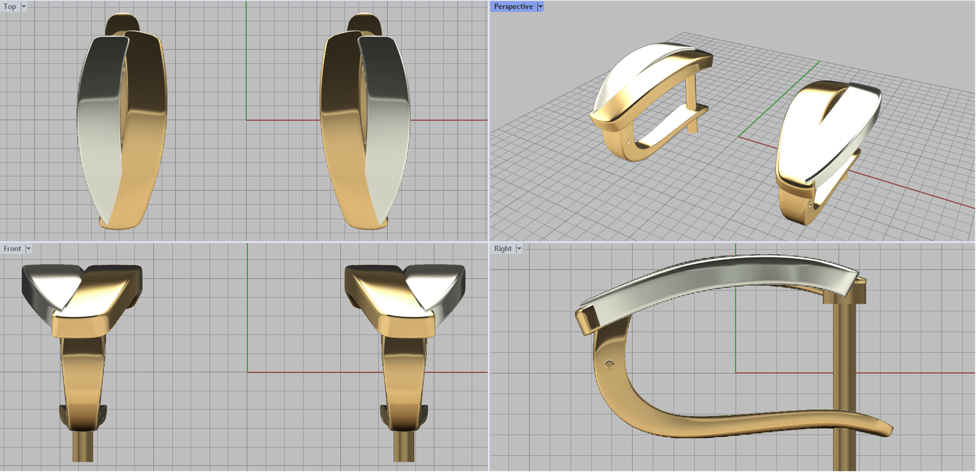The image size is (980, 473).
Task: Open the Top viewport dropdown arrow menu
Action: [24, 7]
